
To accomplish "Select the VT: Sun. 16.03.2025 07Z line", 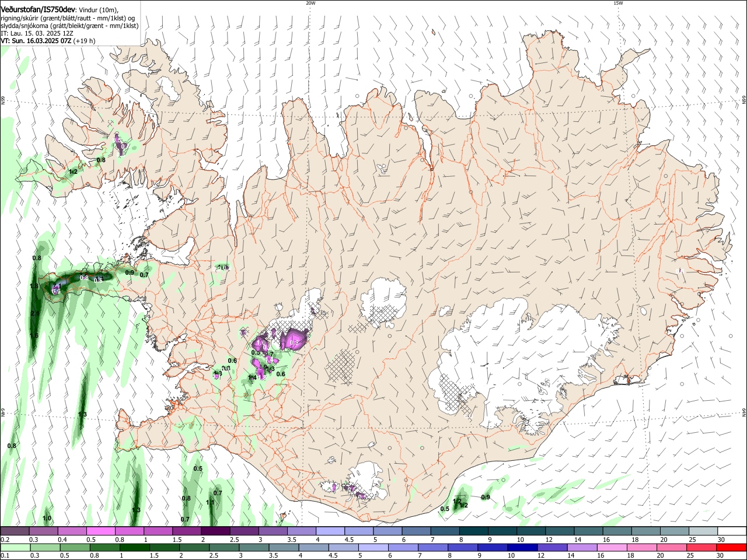I will click(x=48, y=41).
